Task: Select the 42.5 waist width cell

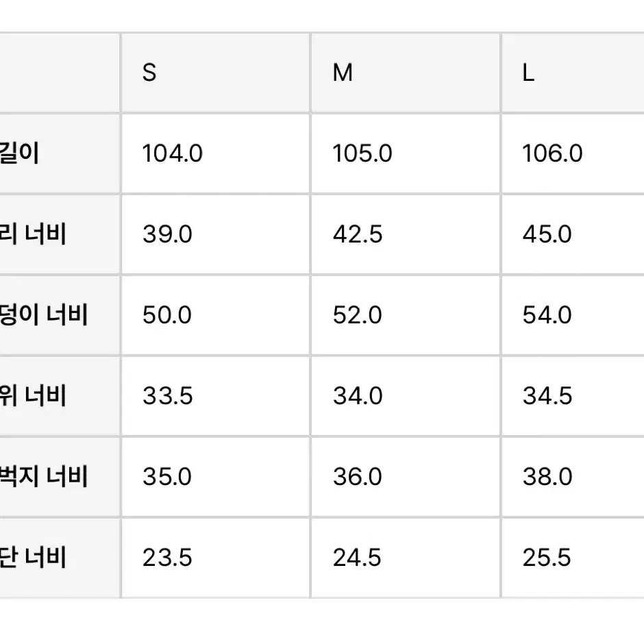Action: click(406, 234)
